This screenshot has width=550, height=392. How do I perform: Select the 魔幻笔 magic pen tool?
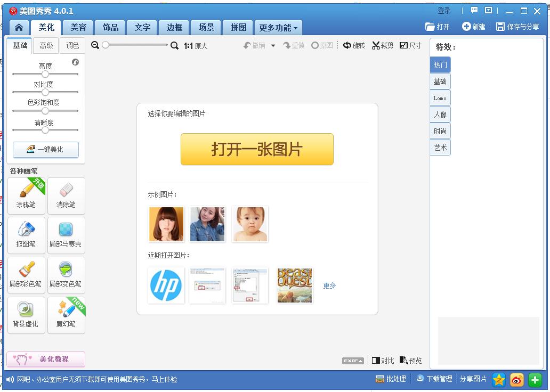[66, 315]
